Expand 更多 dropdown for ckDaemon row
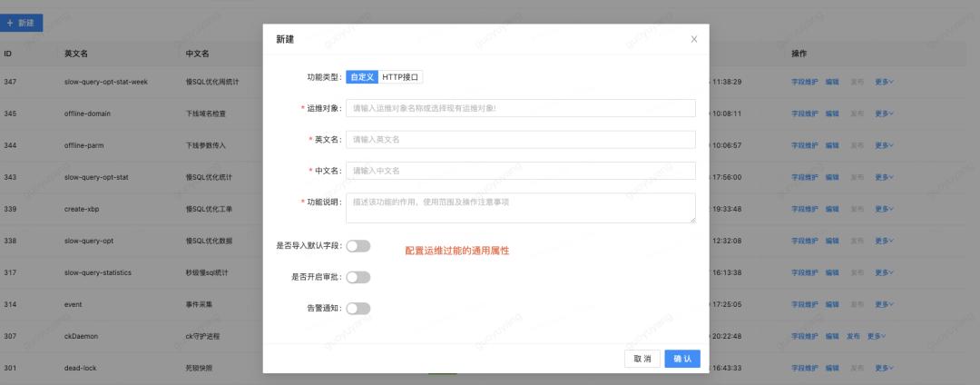Image resolution: width=980 pixels, height=385 pixels. point(877,336)
